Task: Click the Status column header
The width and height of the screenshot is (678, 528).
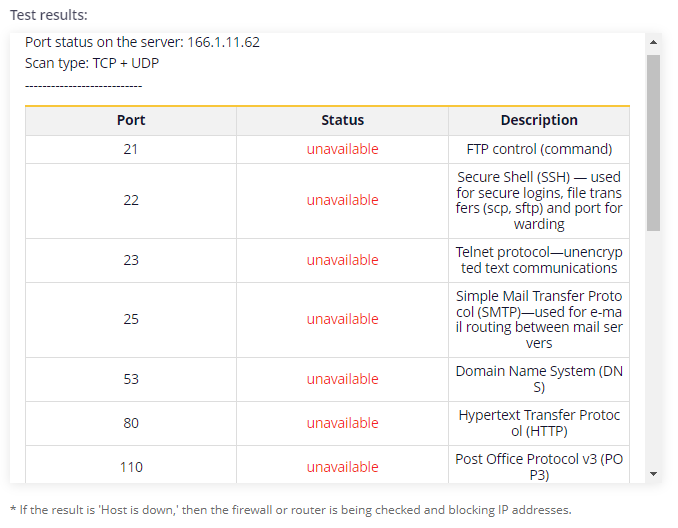Action: coord(342,120)
